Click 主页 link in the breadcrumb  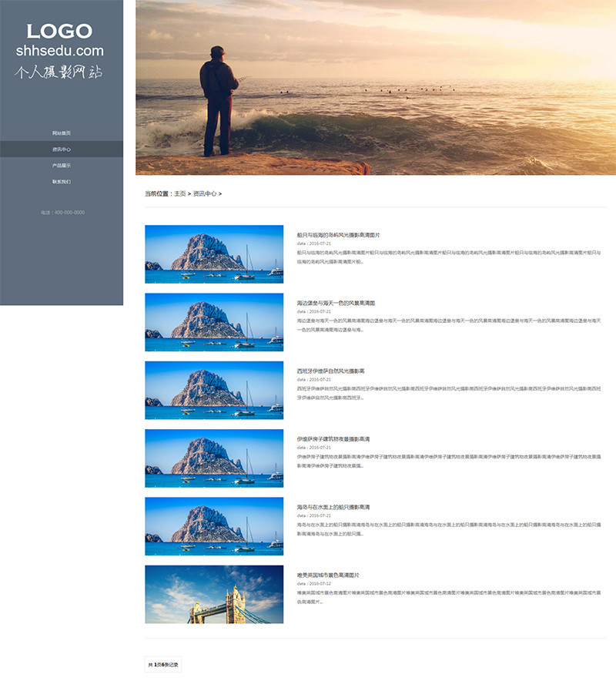180,194
